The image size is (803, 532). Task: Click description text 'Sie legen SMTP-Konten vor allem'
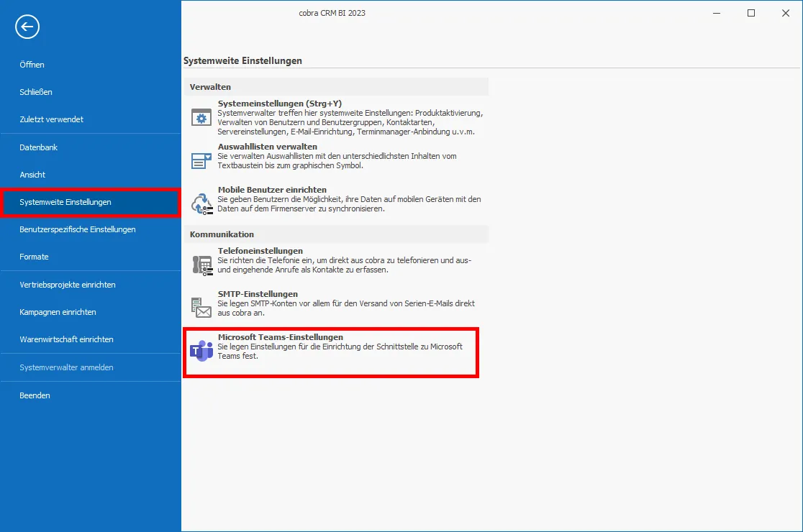pos(346,308)
